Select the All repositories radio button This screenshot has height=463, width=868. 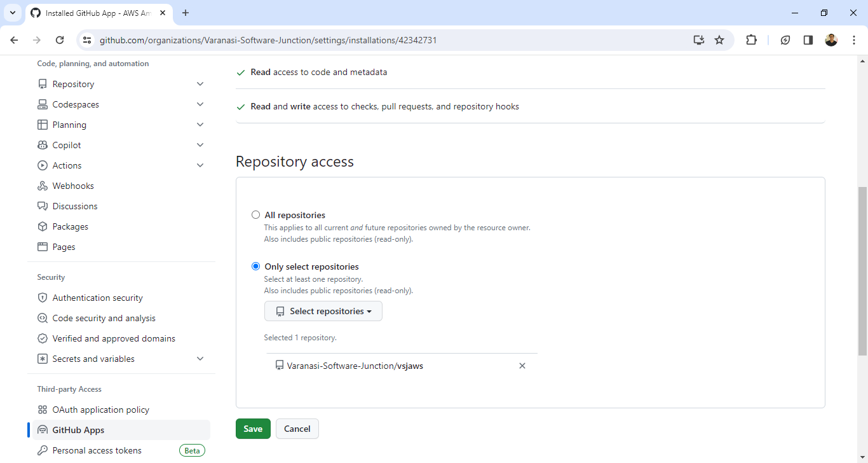(x=255, y=215)
